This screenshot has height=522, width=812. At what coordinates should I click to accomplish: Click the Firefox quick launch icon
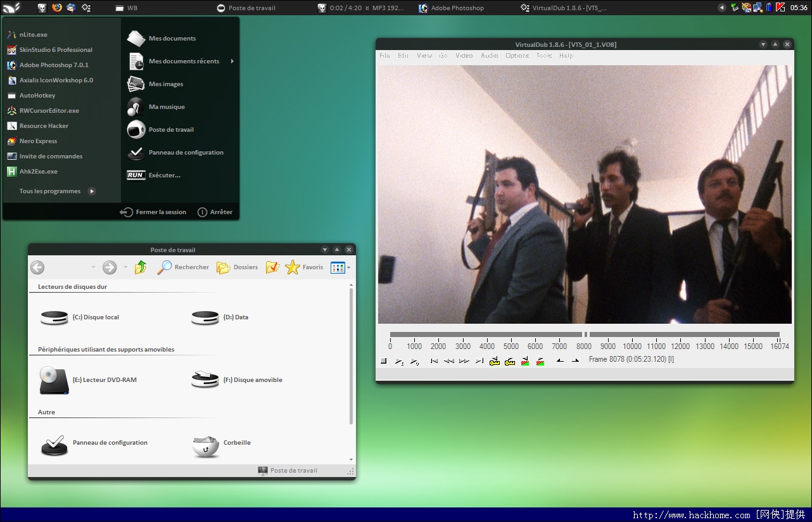click(x=57, y=8)
